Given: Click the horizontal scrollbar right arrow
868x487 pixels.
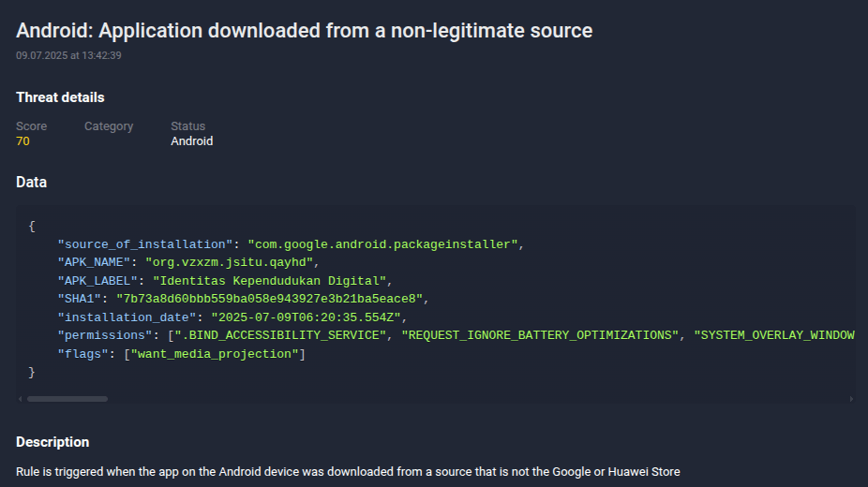Looking at the screenshot, I should 851,399.
